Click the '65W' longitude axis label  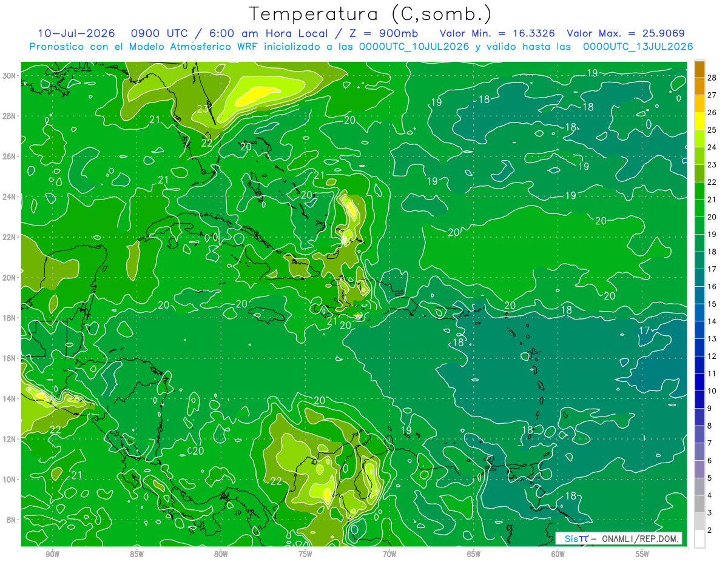coord(474,555)
